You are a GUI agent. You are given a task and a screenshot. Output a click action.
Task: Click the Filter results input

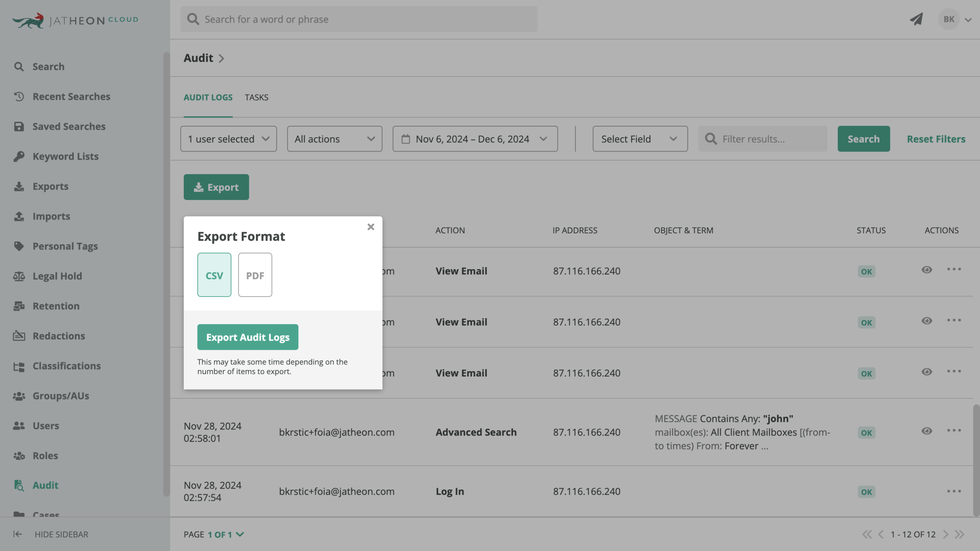(763, 139)
